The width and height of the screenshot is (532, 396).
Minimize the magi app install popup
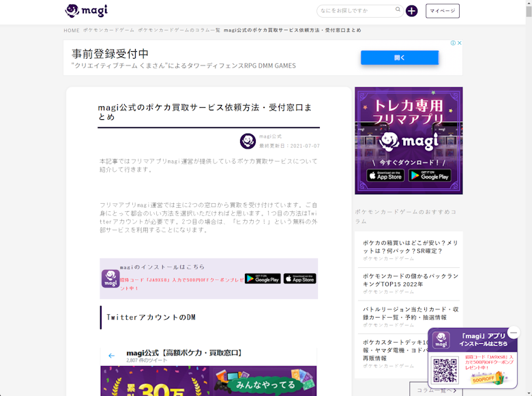coord(514,333)
